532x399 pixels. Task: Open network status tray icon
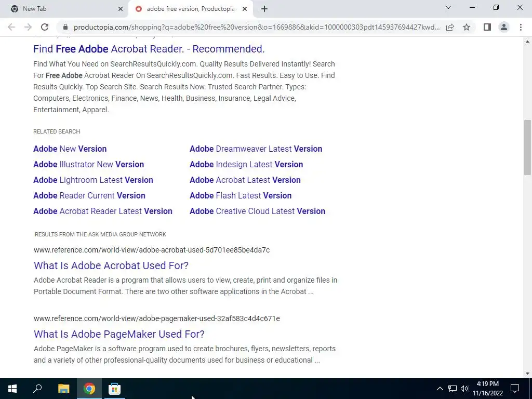click(x=453, y=389)
